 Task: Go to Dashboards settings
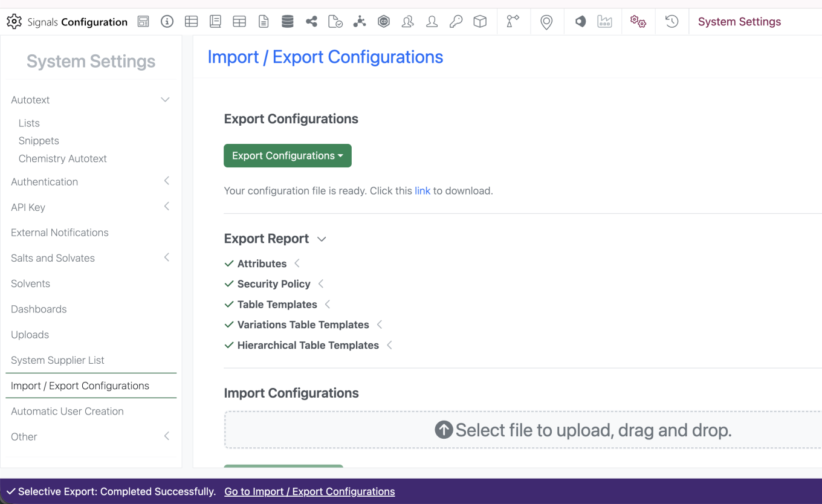point(39,309)
